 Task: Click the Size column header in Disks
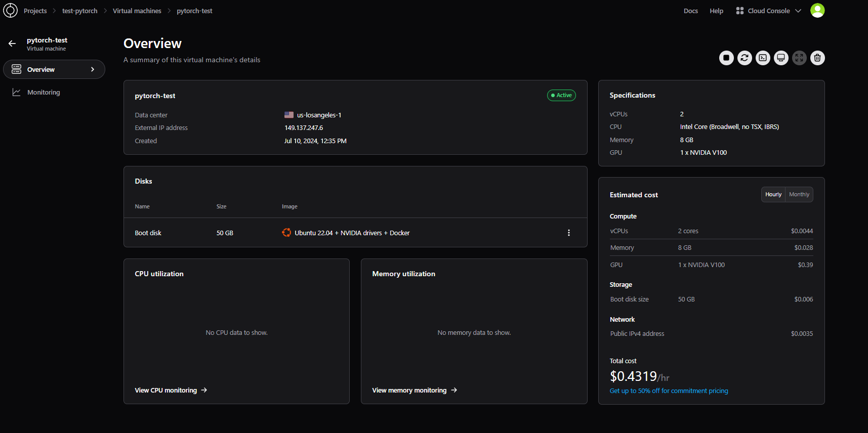[x=221, y=206]
